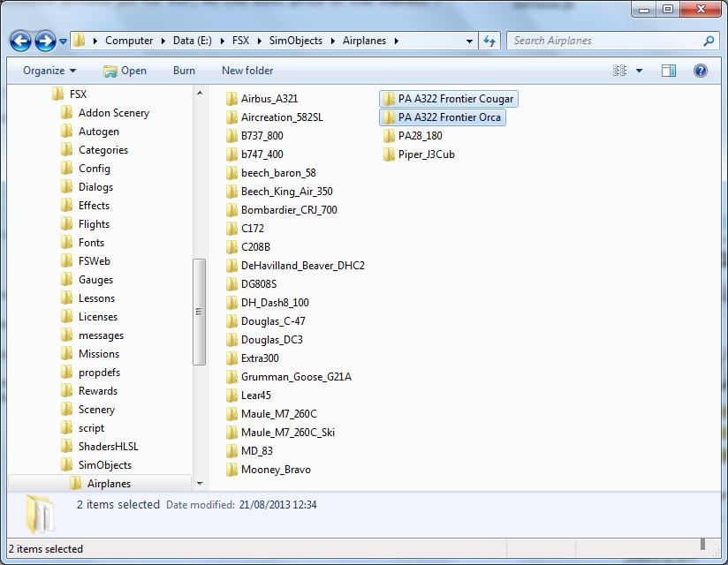Click the Forward navigation arrow button
The image size is (728, 565).
click(45, 41)
